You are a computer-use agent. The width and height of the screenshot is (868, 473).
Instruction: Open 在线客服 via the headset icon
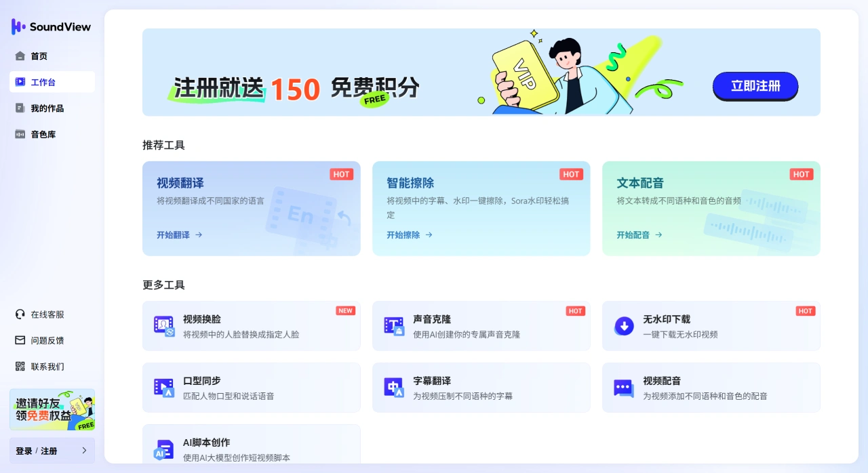20,314
